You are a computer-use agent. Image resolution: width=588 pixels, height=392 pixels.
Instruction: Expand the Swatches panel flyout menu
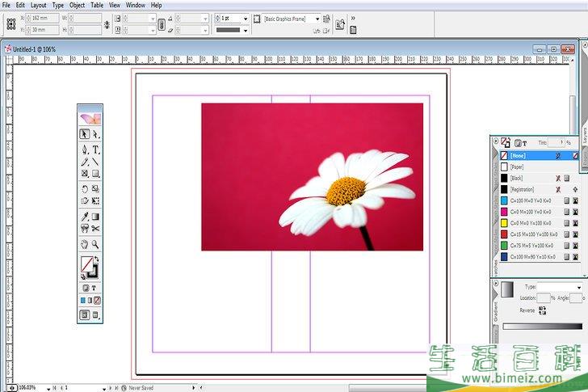[496, 141]
